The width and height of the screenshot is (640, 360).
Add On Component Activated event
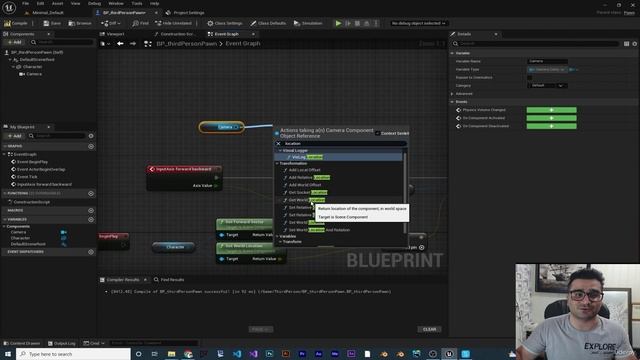pos(551,118)
